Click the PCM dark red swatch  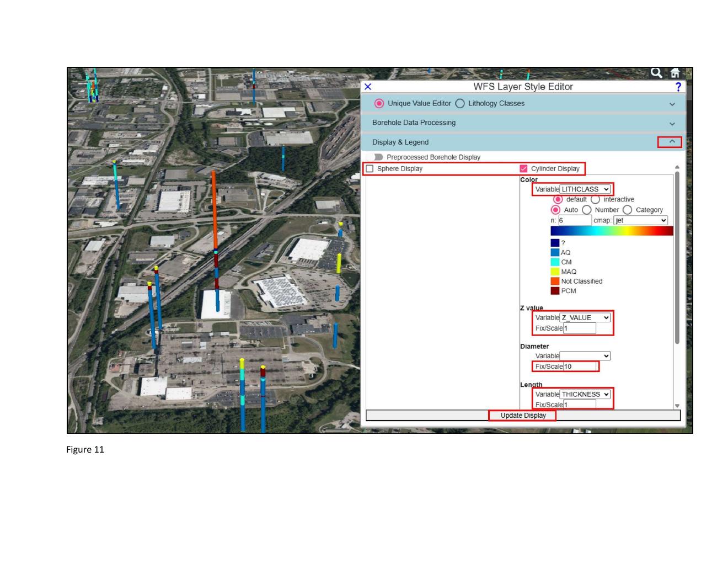[x=555, y=291]
